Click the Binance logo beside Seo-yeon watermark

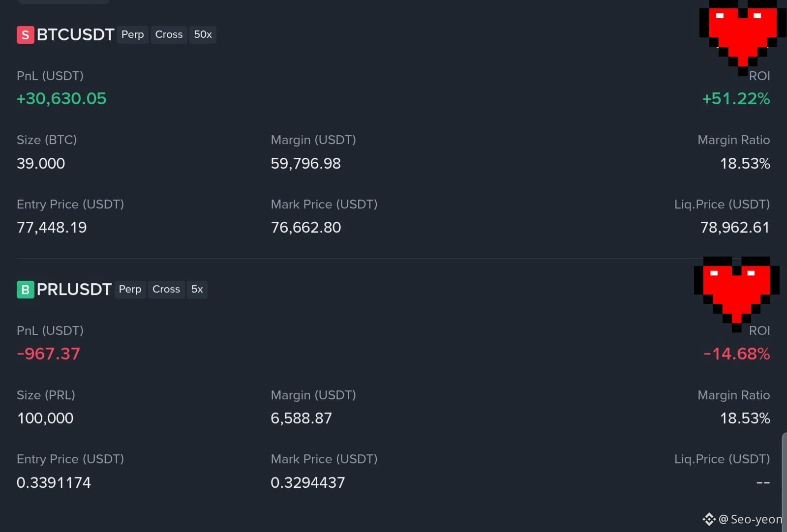709,519
